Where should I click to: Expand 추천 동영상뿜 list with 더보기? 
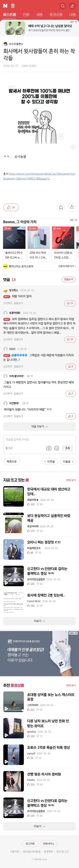click(x=39, y=824)
